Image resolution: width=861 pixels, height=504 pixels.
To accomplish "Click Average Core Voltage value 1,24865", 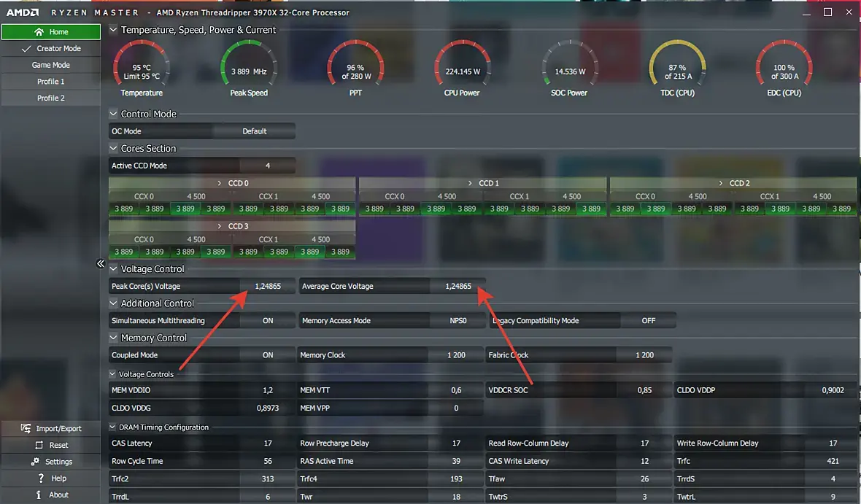I will pyautogui.click(x=458, y=286).
